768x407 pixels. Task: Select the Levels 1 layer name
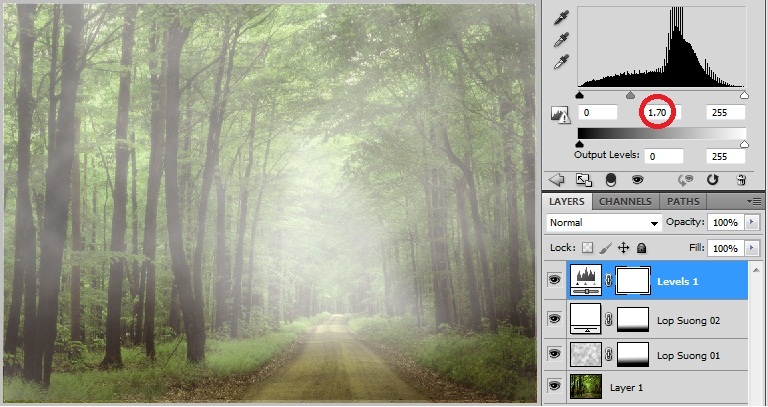point(677,282)
